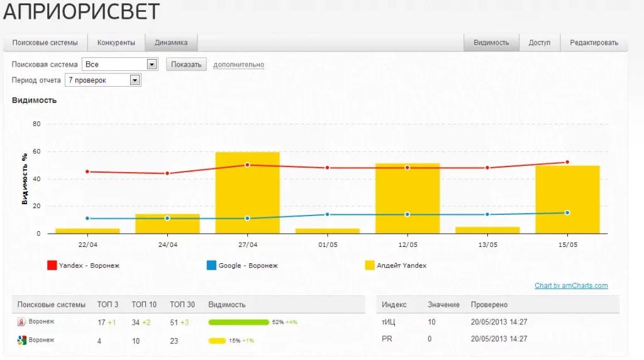The width and height of the screenshot is (644, 360).
Task: Open the Видимость tab
Action: tap(491, 43)
